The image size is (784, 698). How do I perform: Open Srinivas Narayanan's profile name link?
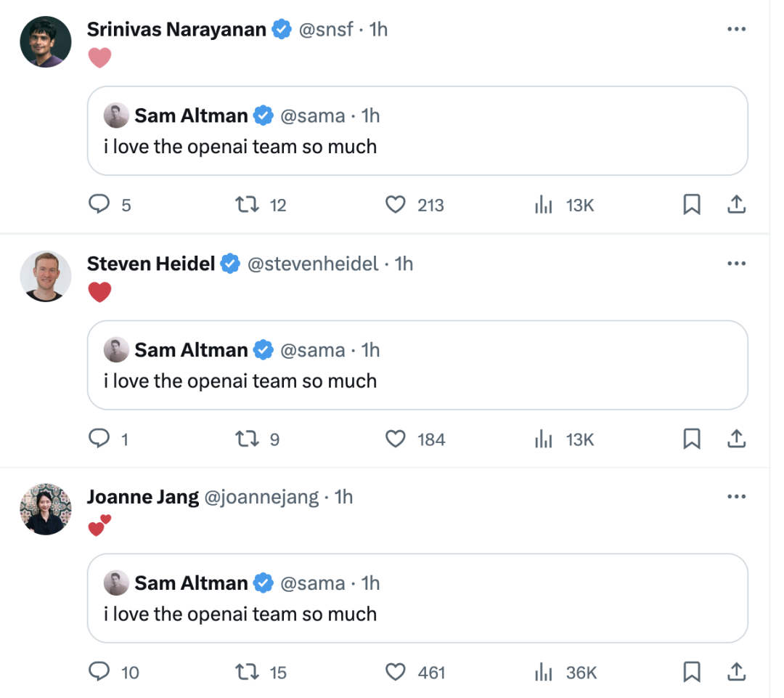[x=176, y=29]
